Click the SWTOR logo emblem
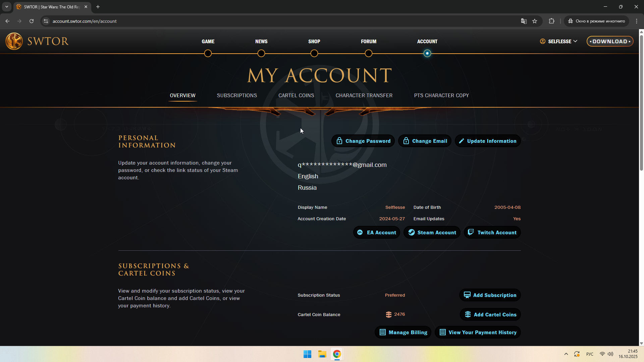 pyautogui.click(x=14, y=41)
